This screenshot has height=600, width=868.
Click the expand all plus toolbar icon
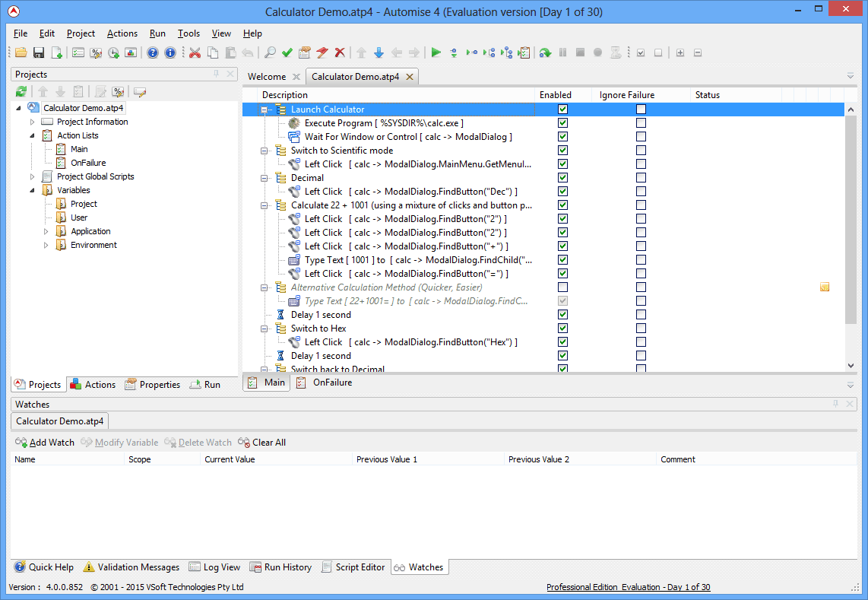(680, 52)
